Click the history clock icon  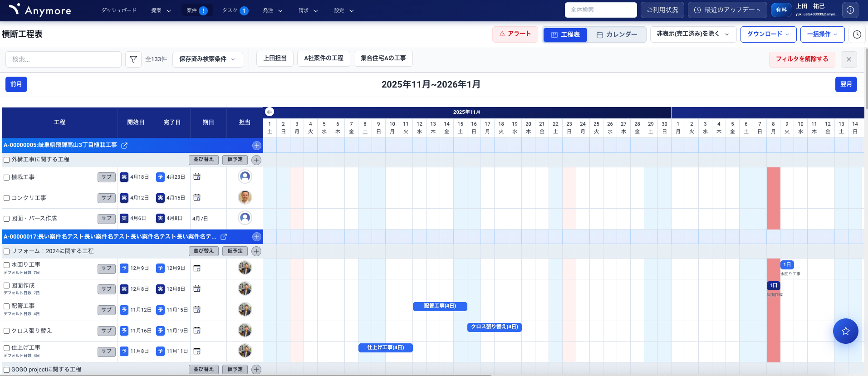pos(857,34)
